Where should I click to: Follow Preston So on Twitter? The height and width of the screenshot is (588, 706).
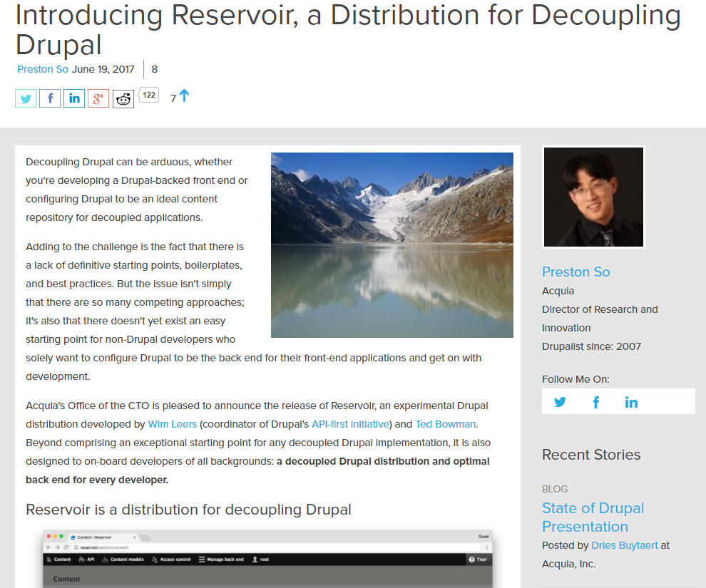coord(560,402)
